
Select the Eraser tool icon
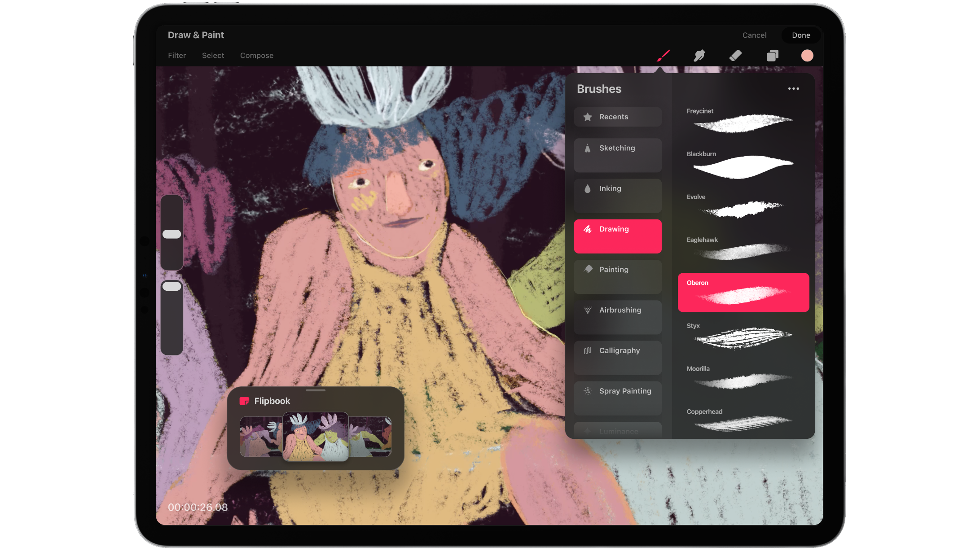tap(736, 55)
